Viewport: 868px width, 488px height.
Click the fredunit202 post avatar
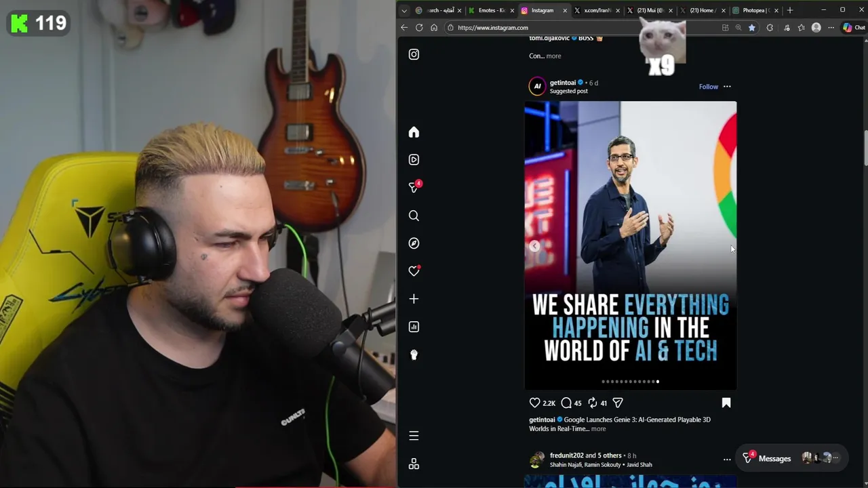pos(536,460)
